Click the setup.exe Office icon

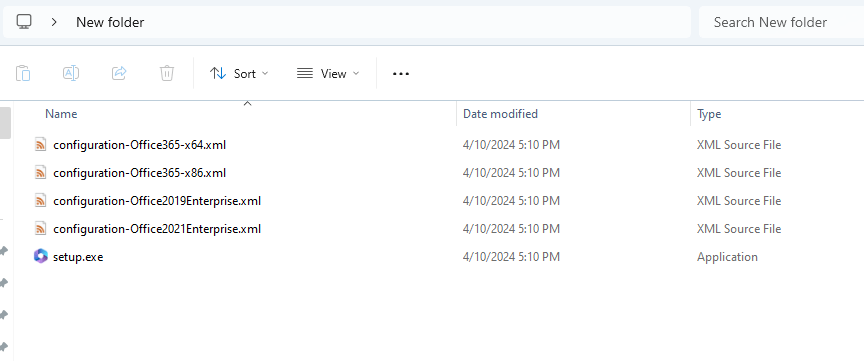click(x=41, y=256)
